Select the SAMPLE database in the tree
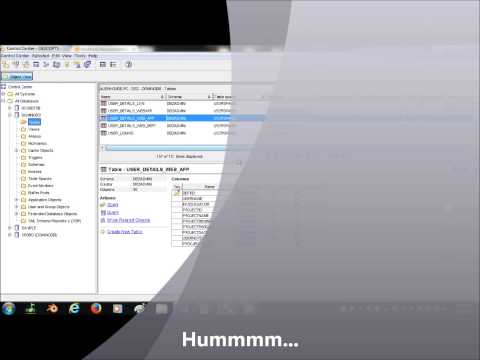480x360 pixels. pos(29,228)
